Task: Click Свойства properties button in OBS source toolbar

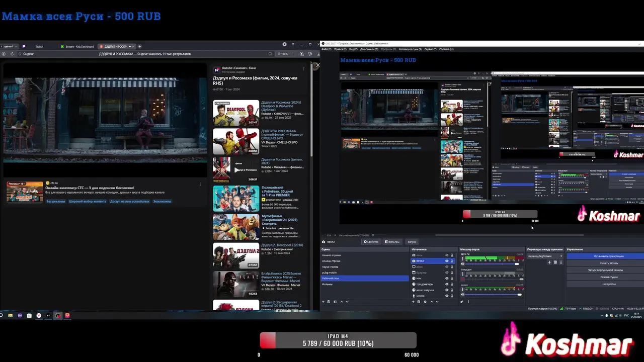Action: coord(371,242)
